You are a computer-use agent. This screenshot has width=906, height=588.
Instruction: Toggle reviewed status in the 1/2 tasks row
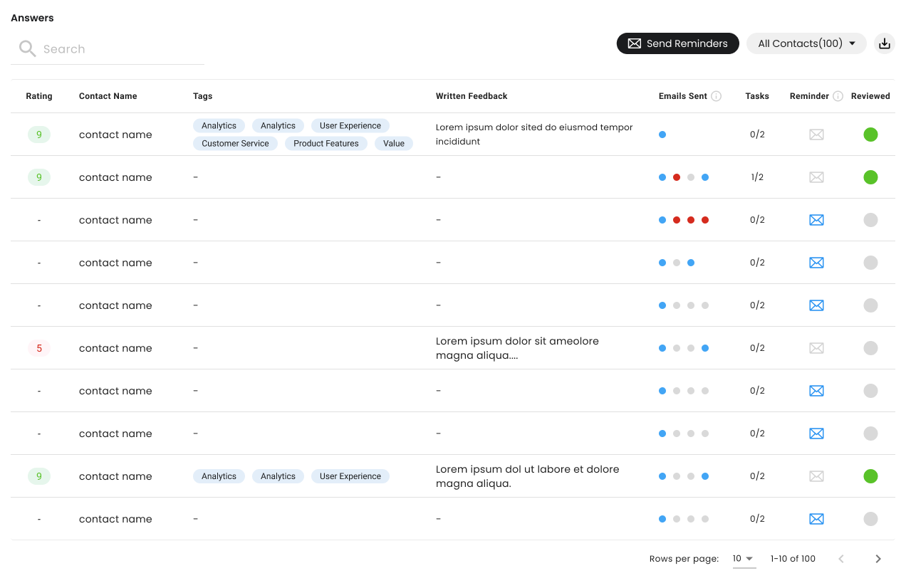[x=870, y=177]
